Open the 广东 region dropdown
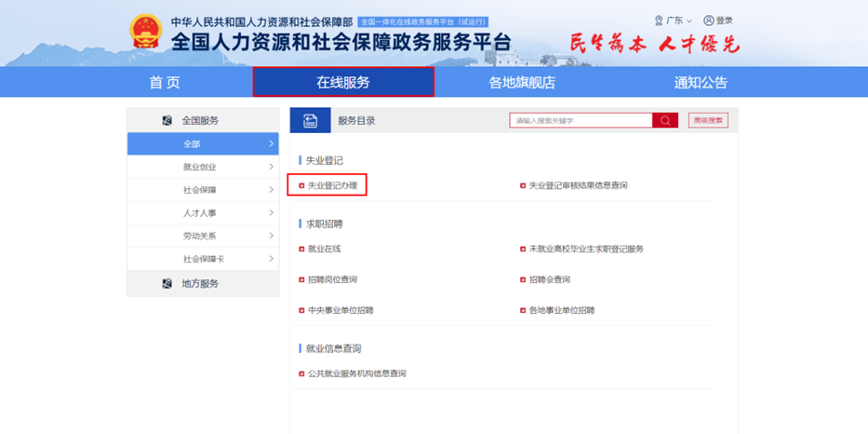 pyautogui.click(x=674, y=20)
